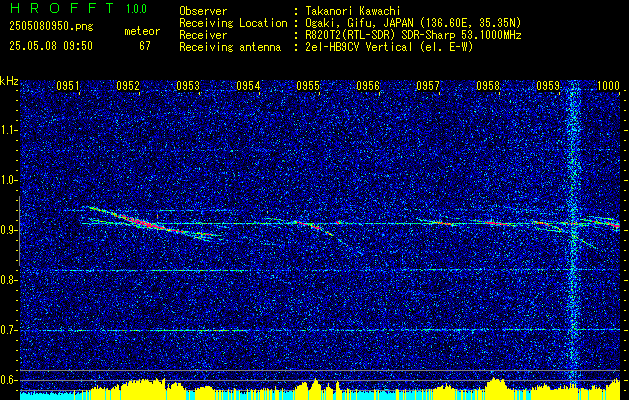629x400 pixels.
Task: Click the 0.9 kHz axis label
Action: pyautogui.click(x=8, y=230)
